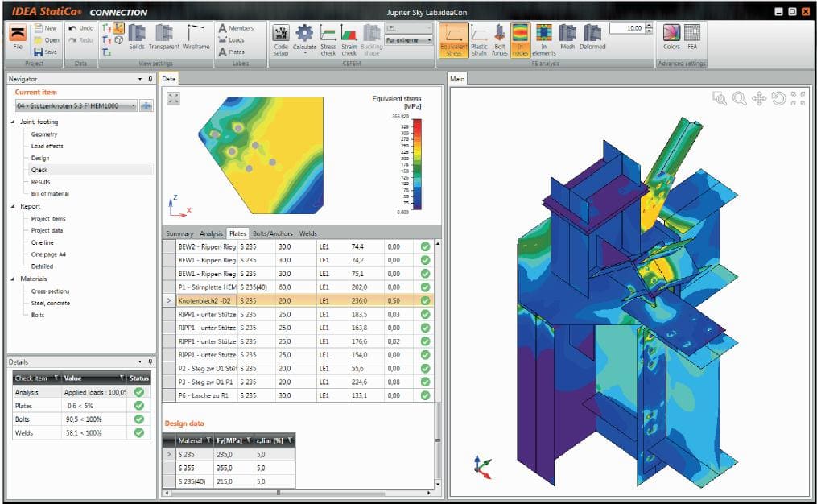817x504 pixels.
Task: Toggle Deformed shape display
Action: [x=592, y=37]
